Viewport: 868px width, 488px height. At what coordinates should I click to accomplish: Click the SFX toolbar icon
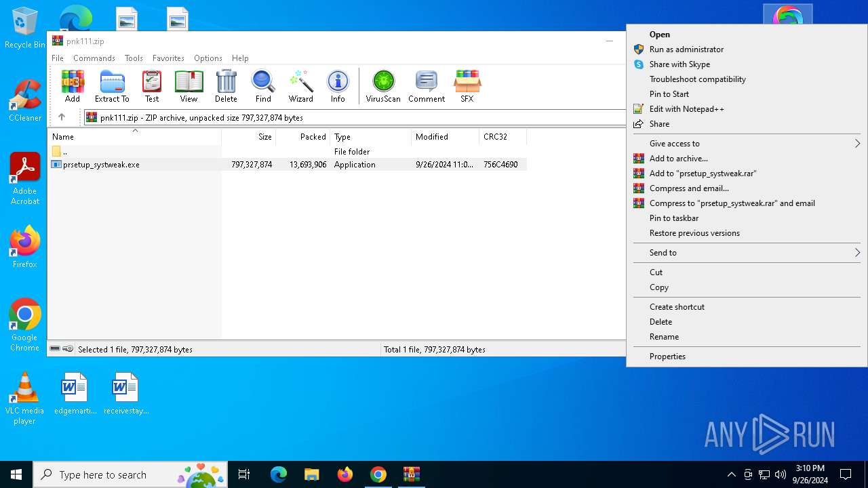(467, 86)
